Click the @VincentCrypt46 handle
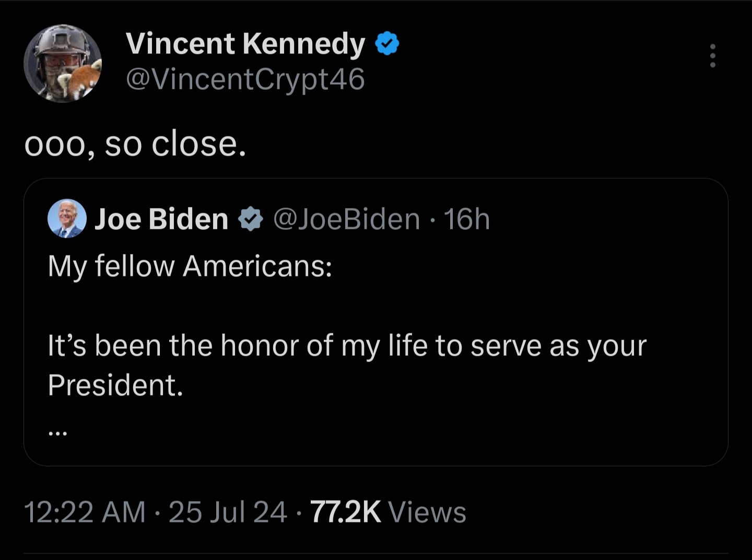 pyautogui.click(x=245, y=79)
